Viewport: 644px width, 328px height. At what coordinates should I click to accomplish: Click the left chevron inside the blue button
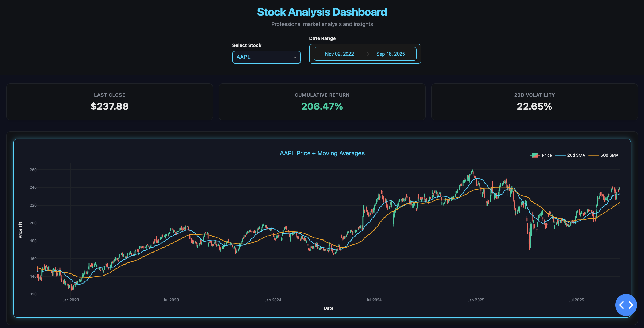point(622,305)
